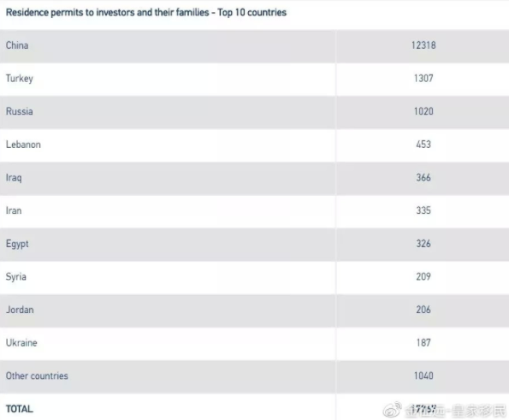Click the value 12318 for China
Screen dimensions: 509x420
pyautogui.click(x=423, y=45)
